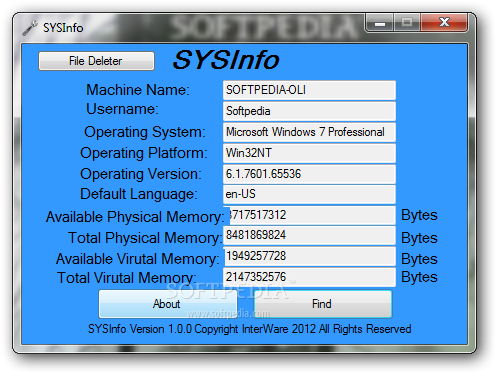Click the 'Available Physical Memory:' label
Image resolution: width=497 pixels, height=374 pixels.
coord(135,217)
